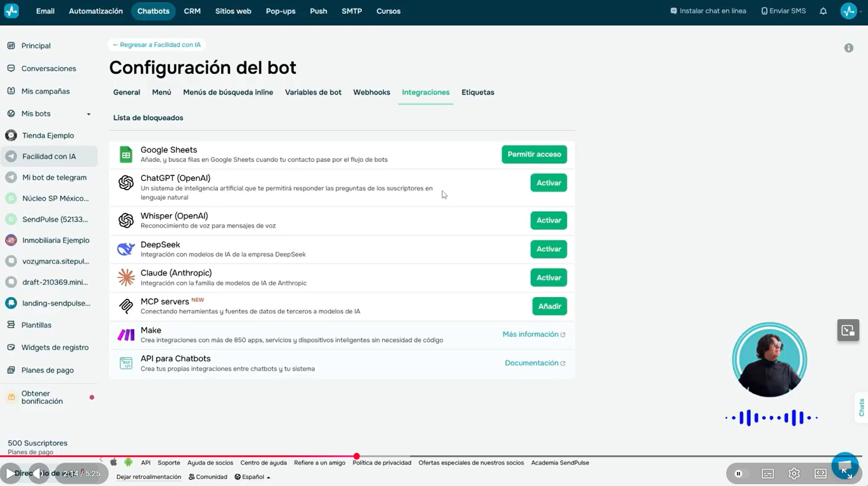Click the video play button
The width and height of the screenshot is (868, 486).
9,473
